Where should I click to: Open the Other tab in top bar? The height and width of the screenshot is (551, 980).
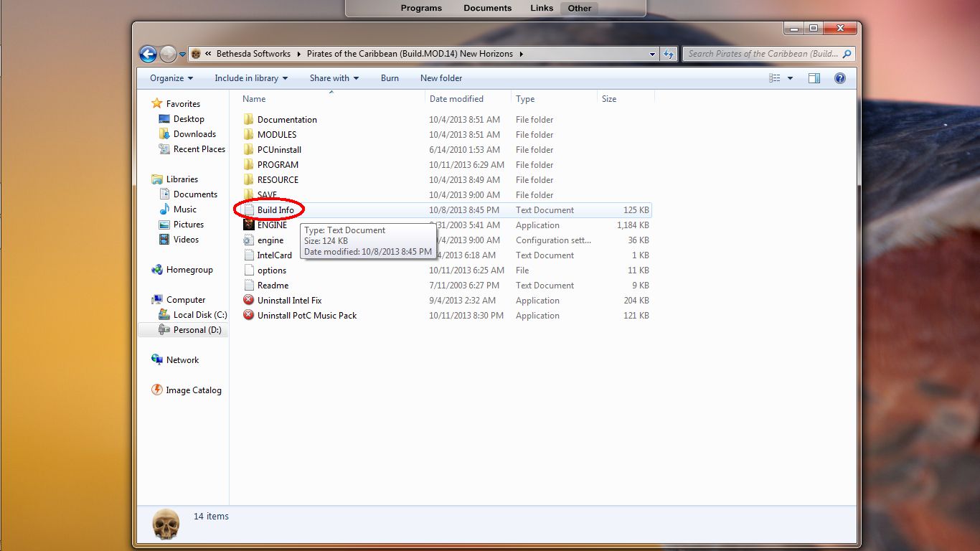click(x=580, y=9)
